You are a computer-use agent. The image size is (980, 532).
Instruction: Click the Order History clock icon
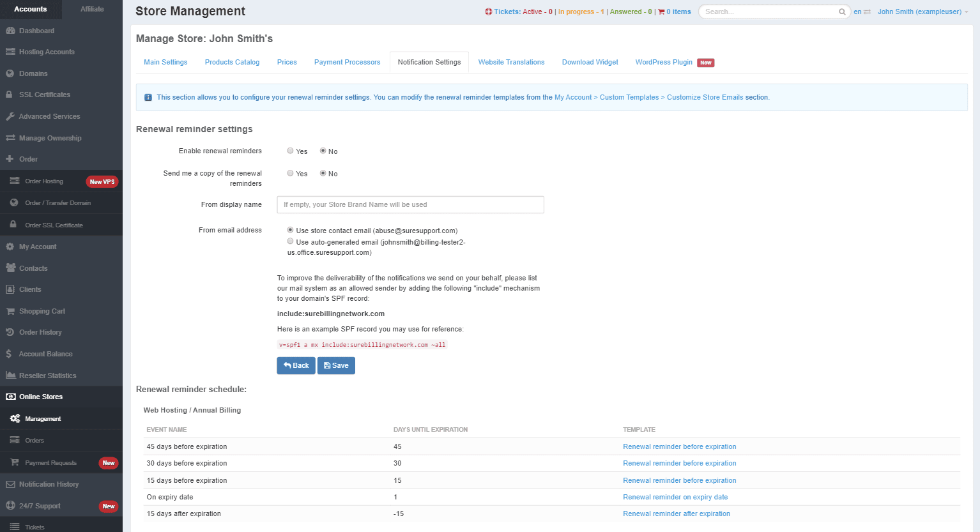pyautogui.click(x=10, y=332)
